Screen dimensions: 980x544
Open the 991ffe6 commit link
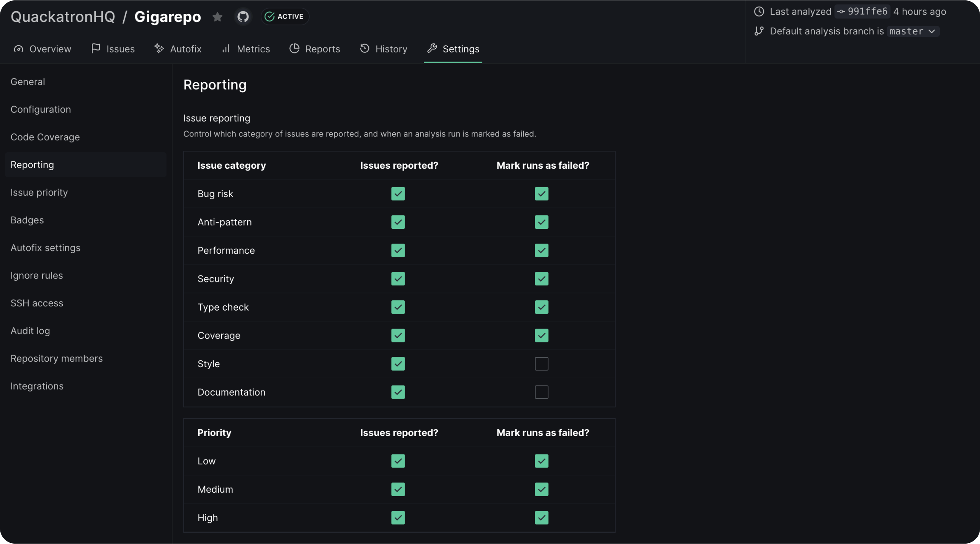tap(862, 11)
